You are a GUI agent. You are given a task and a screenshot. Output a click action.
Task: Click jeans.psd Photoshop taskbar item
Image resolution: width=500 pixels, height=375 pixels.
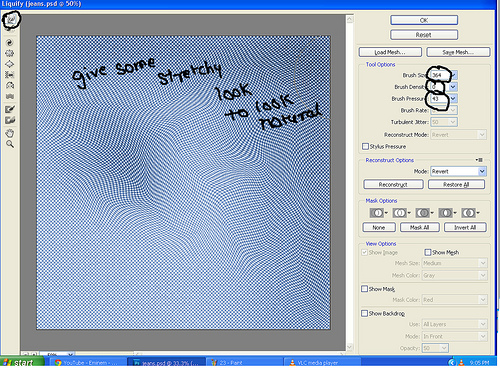166,363
